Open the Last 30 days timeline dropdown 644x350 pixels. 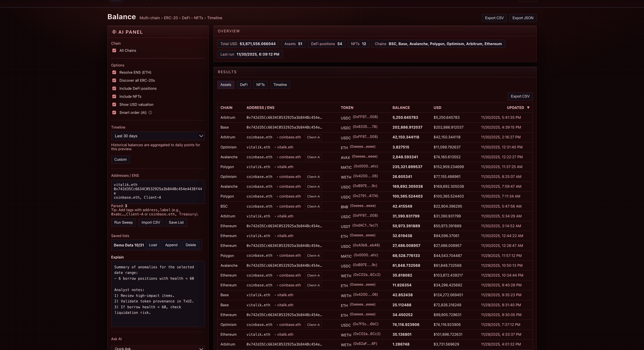coord(158,136)
